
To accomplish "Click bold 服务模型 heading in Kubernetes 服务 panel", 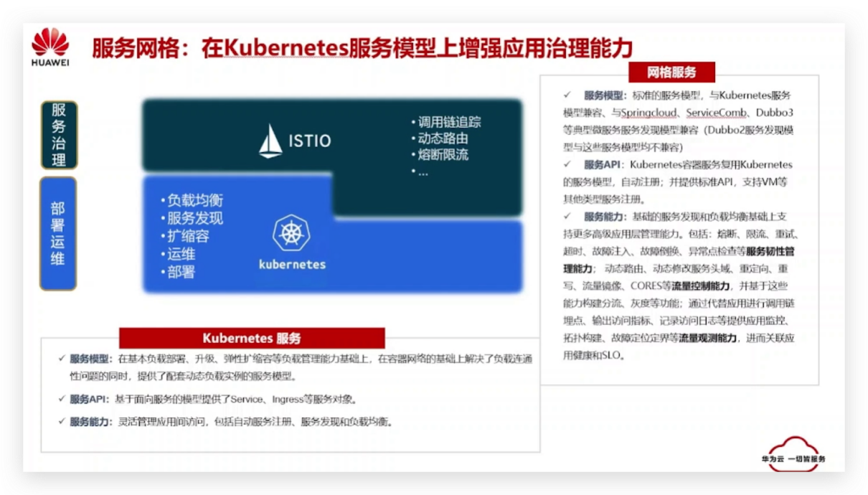I will click(x=90, y=359).
